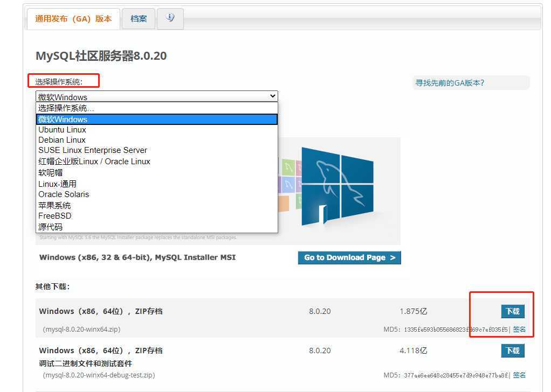The width and height of the screenshot is (551, 392).
Task: Click 调试二进制文件和测试套件 description text
Action: coord(85,363)
